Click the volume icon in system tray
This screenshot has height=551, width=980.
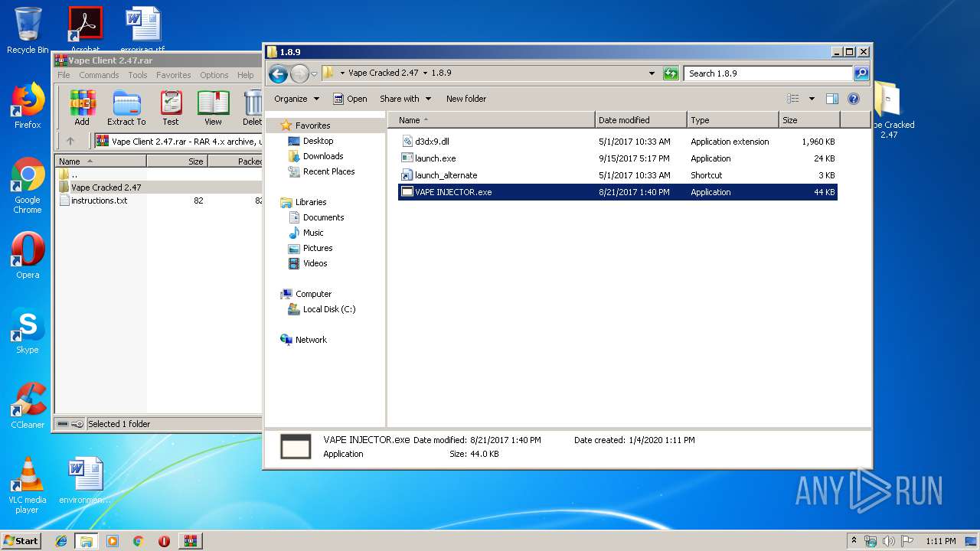click(x=889, y=541)
